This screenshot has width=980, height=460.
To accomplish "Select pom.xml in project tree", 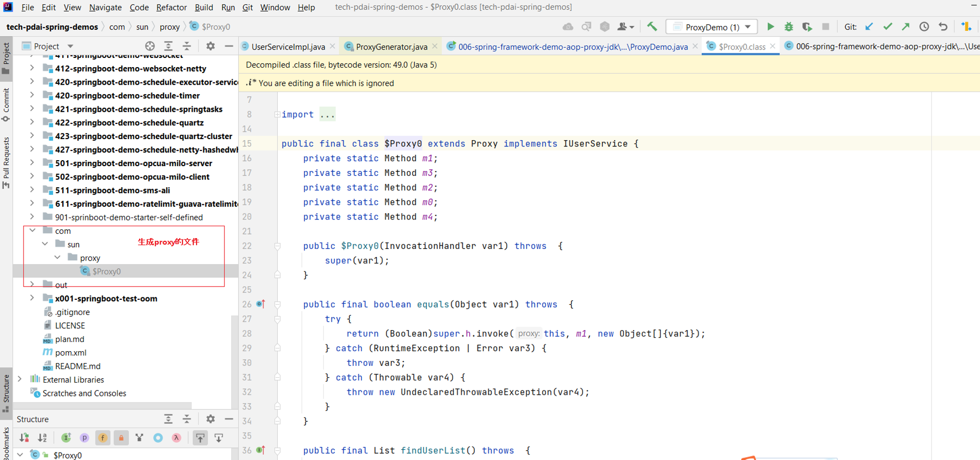I will coord(71,353).
